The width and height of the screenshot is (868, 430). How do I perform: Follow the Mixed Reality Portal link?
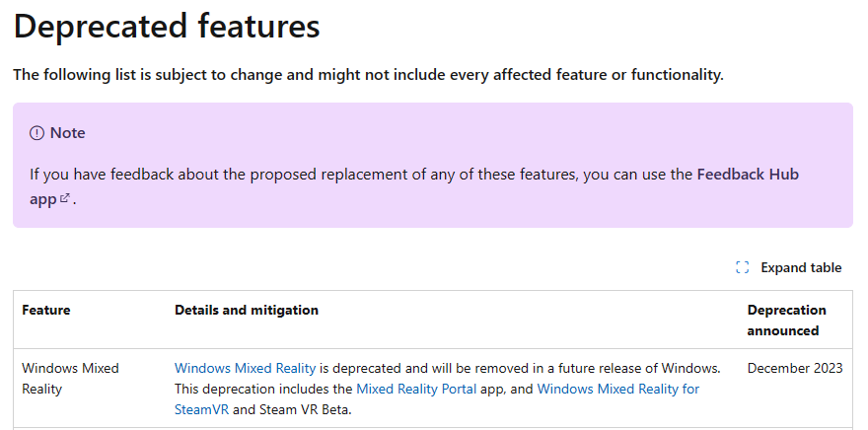pyautogui.click(x=416, y=389)
